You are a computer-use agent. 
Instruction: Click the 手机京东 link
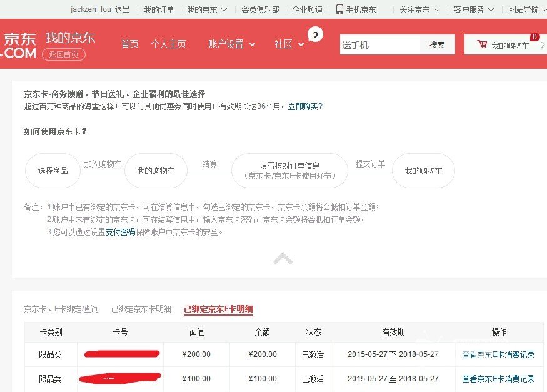click(x=361, y=9)
